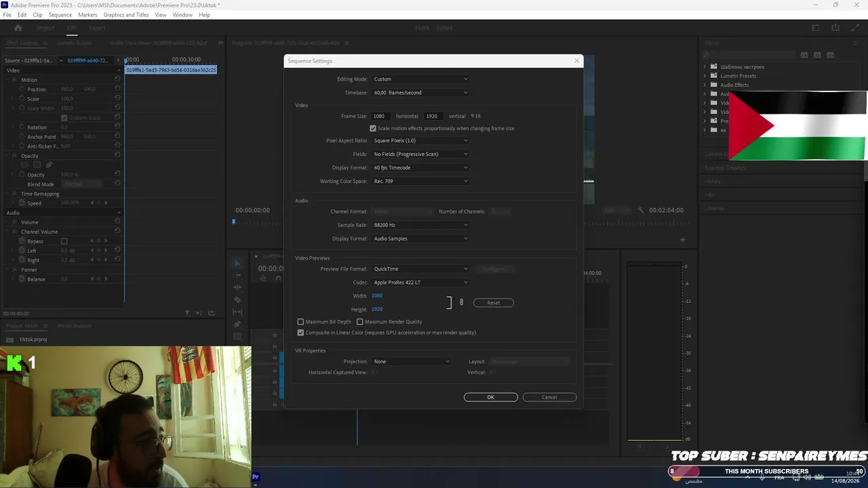The width and height of the screenshot is (868, 488).
Task: Enable the Maximum Render Quality checkbox
Action: (x=359, y=322)
